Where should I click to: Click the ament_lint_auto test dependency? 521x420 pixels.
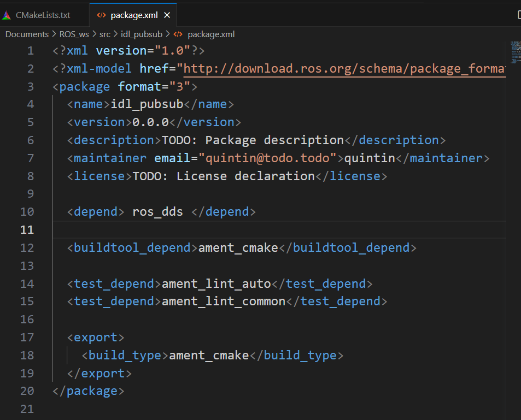pyautogui.click(x=216, y=284)
